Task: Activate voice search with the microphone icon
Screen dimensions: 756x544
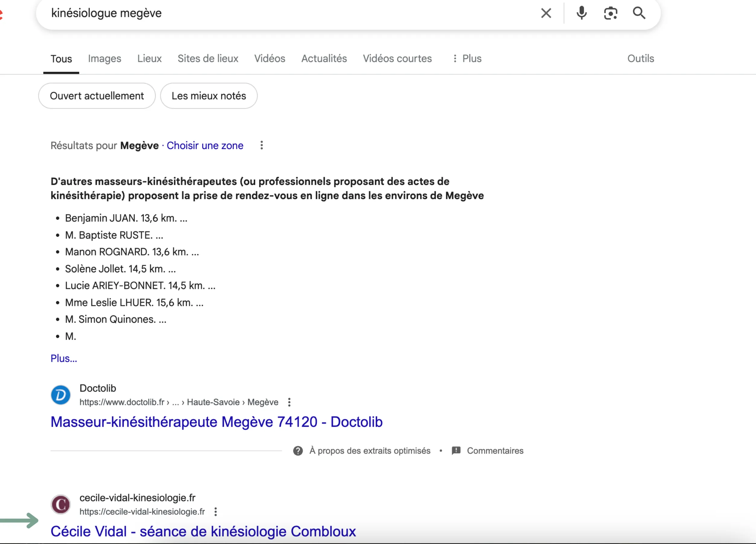Action: (x=582, y=13)
